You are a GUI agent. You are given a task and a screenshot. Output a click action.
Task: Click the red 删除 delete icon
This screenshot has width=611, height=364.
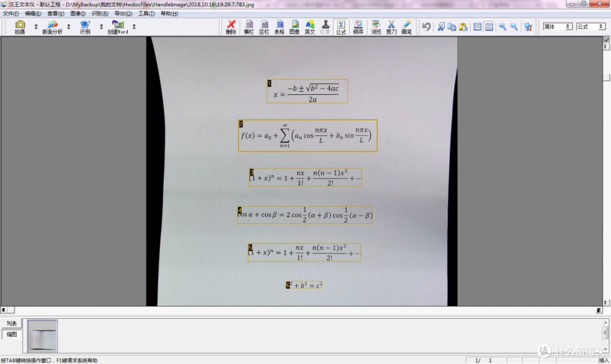click(x=231, y=27)
